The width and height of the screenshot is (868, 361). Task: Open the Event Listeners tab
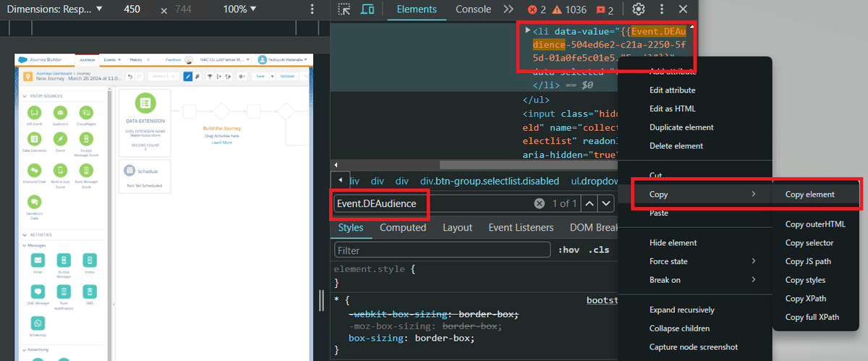click(521, 227)
